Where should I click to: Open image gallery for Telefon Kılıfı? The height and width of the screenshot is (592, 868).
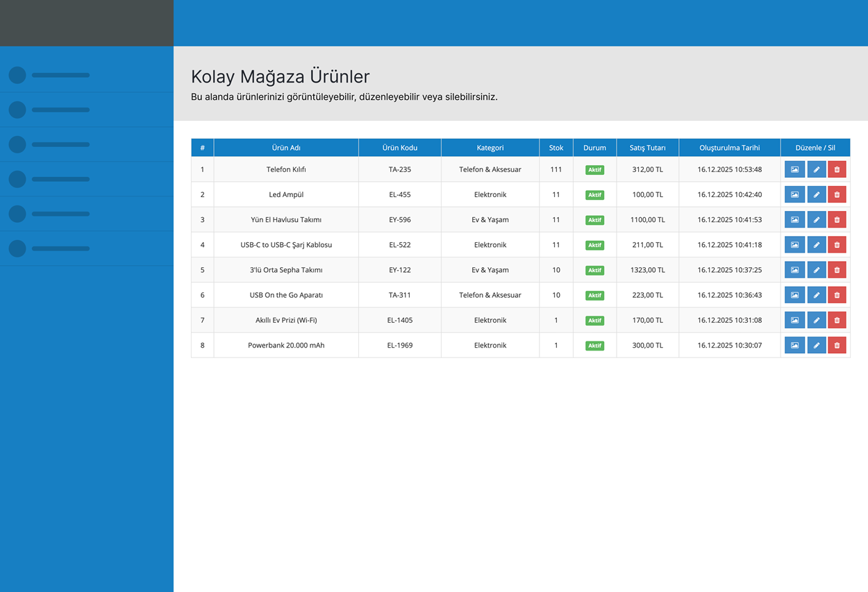[794, 169]
